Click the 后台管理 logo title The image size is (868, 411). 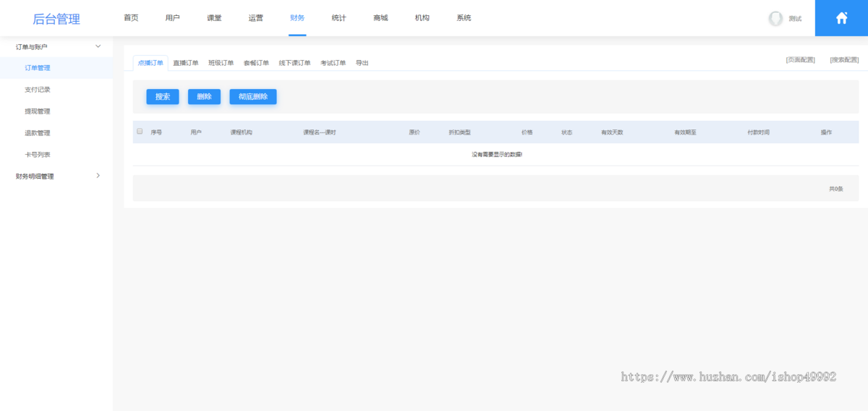pyautogui.click(x=56, y=19)
